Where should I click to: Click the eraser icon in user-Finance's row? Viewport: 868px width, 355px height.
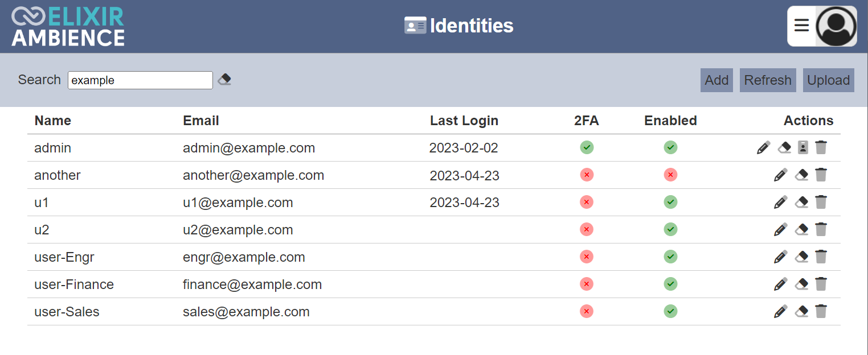click(801, 284)
